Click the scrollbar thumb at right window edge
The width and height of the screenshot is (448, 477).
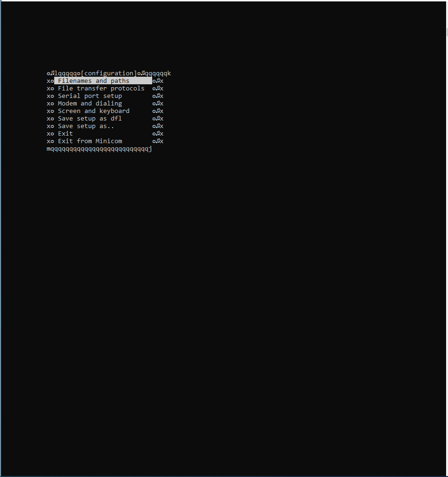click(447, 32)
